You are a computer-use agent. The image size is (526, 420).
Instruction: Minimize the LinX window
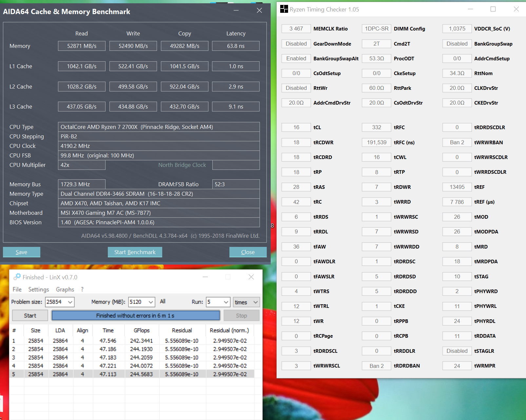tap(205, 277)
